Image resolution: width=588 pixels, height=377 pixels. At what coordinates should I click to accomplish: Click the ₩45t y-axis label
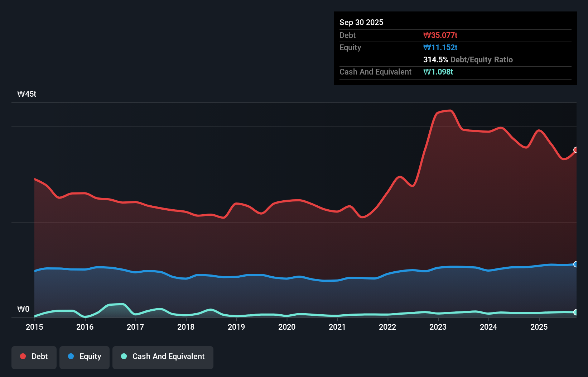click(x=27, y=94)
